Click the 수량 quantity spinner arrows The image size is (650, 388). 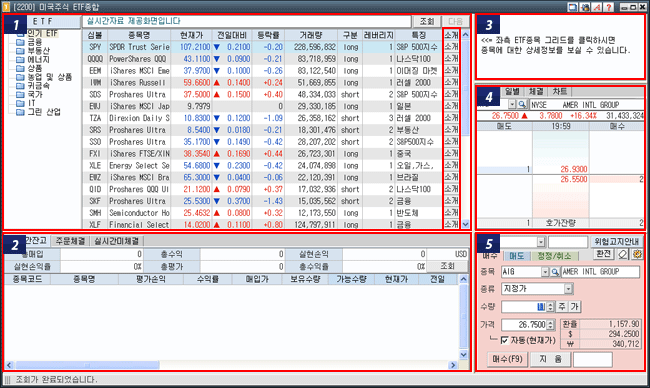coord(550,307)
